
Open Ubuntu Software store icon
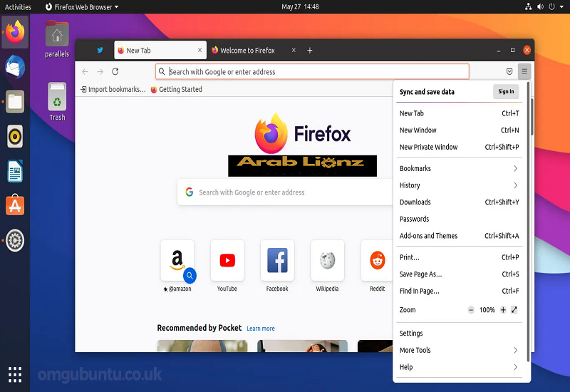point(15,205)
